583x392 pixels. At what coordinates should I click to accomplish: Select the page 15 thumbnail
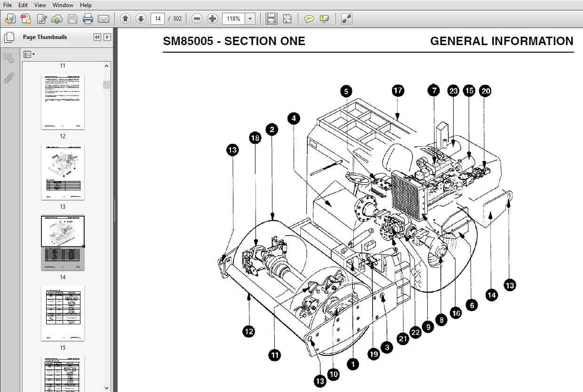coord(63,313)
